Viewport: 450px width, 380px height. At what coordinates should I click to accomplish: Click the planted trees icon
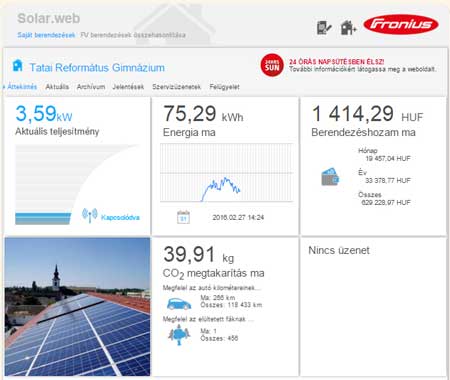(179, 335)
